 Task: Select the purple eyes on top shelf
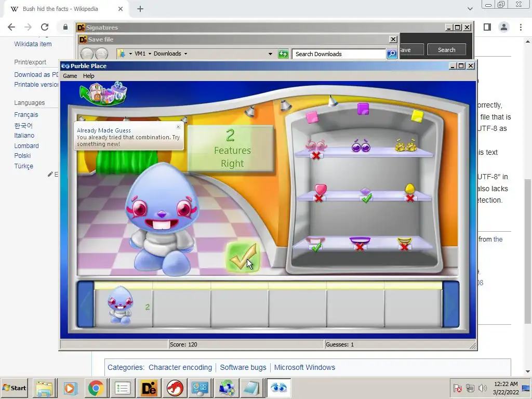click(361, 145)
